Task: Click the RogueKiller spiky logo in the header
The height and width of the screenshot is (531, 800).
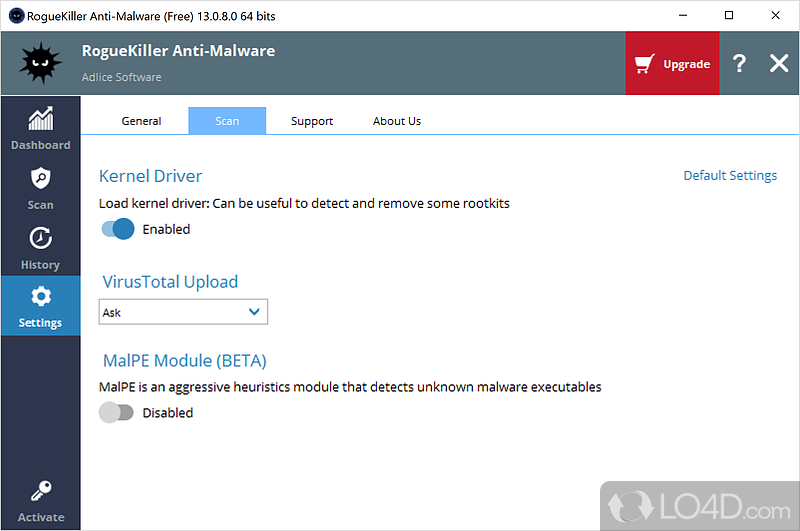Action: [40, 63]
